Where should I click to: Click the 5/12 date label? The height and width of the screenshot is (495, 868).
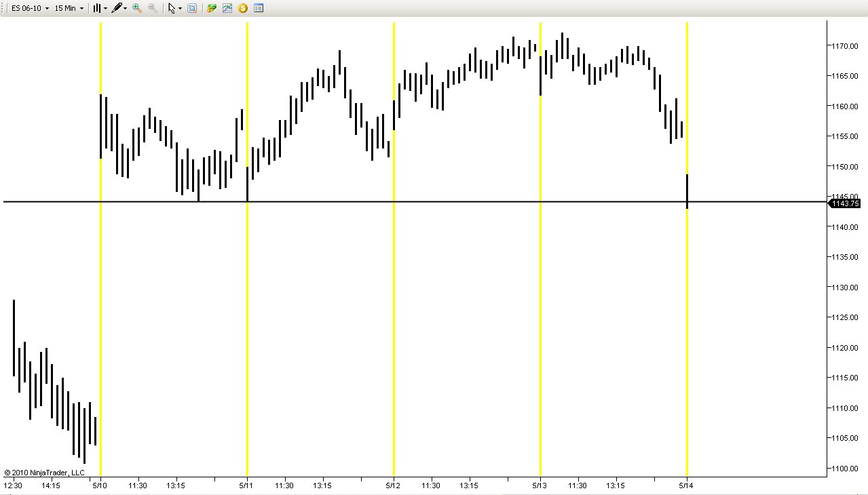tap(393, 486)
